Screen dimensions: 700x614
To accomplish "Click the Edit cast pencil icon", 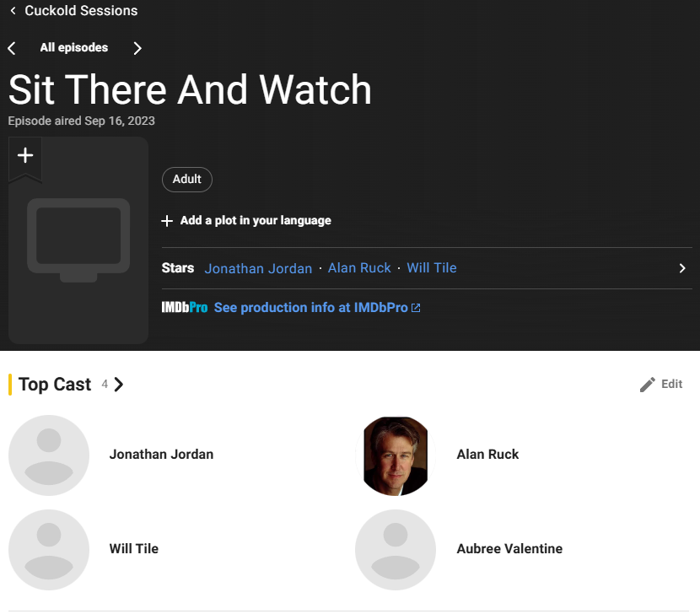I will pos(648,385).
